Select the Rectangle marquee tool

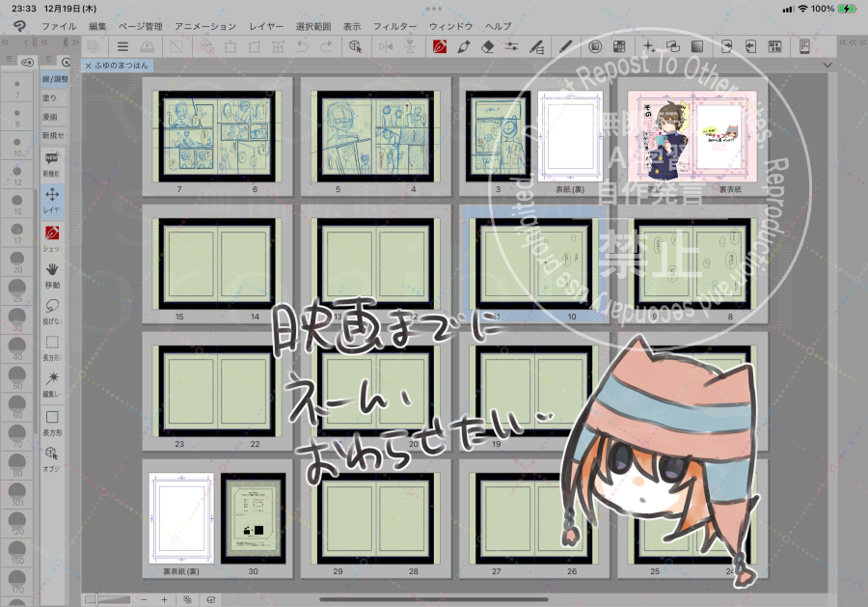tap(52, 341)
